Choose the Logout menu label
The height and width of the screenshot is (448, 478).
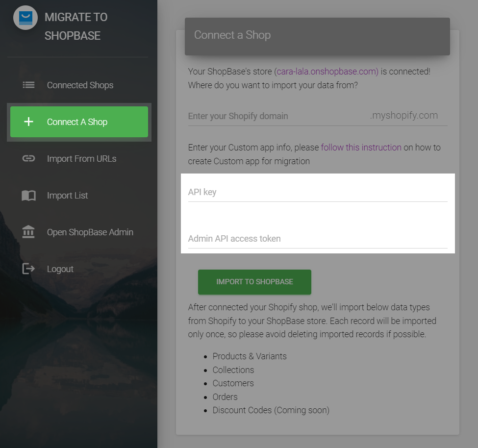(x=60, y=269)
